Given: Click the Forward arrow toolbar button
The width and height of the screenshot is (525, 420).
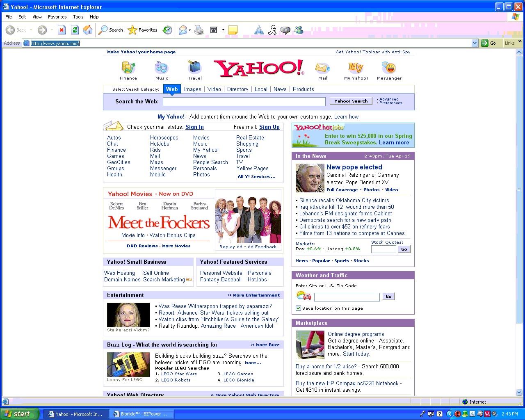Looking at the screenshot, I should (x=42, y=30).
